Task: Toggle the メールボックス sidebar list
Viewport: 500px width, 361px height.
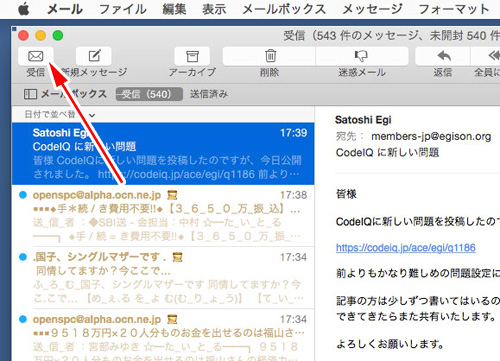Action: (x=65, y=94)
